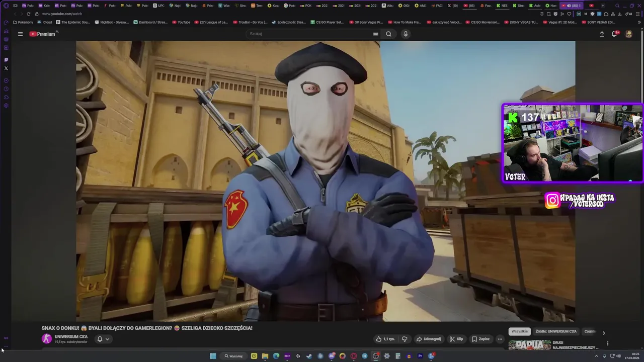Start voice search with microphone icon
Image resolution: width=644 pixels, height=362 pixels.
(x=406, y=34)
